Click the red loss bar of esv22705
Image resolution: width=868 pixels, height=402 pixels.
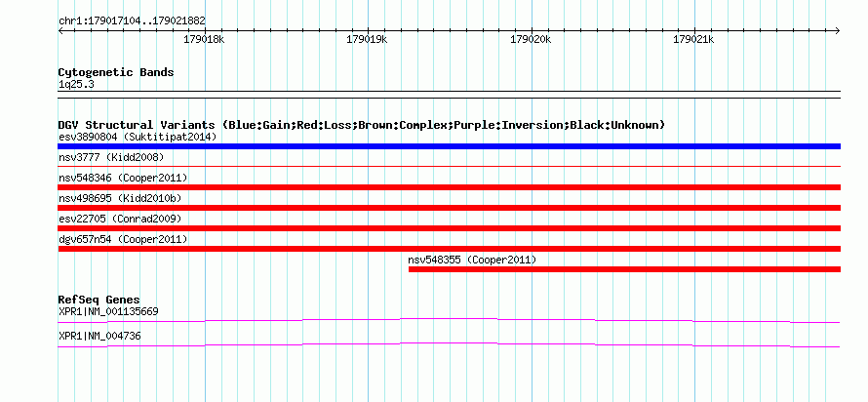tap(449, 228)
